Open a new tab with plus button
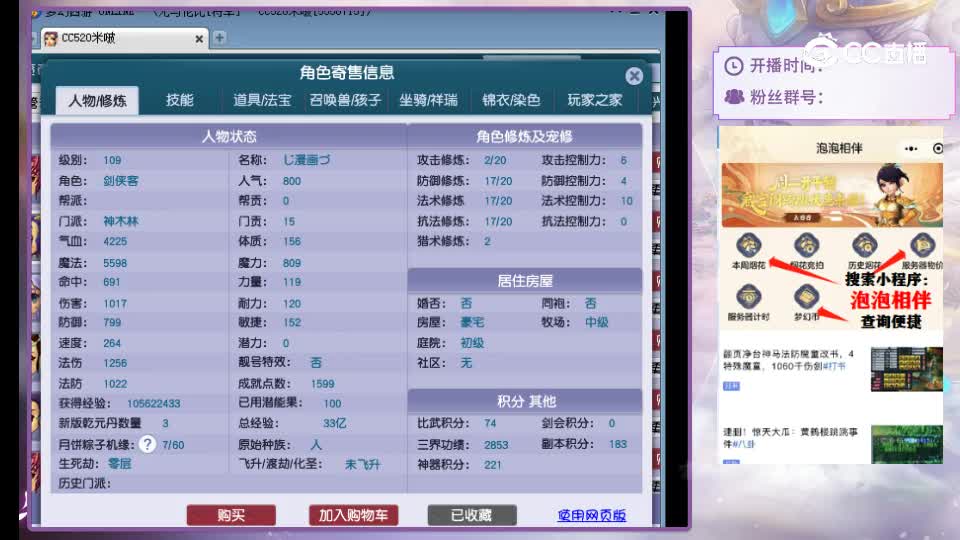The image size is (960, 540). click(219, 38)
